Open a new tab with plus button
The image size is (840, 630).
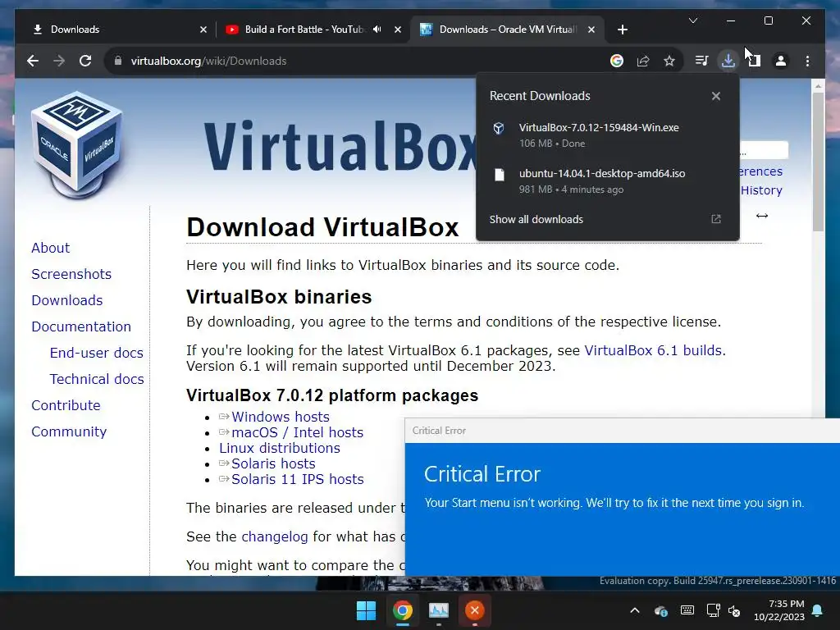coord(623,30)
